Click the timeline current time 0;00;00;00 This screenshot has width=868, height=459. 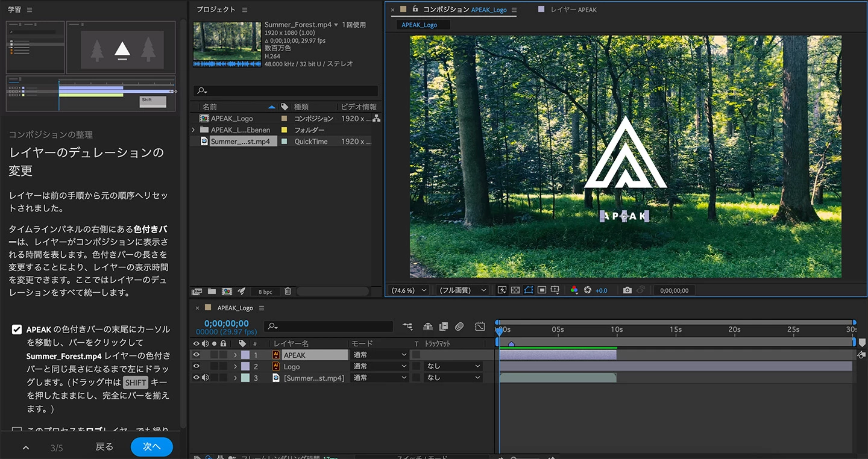click(226, 323)
